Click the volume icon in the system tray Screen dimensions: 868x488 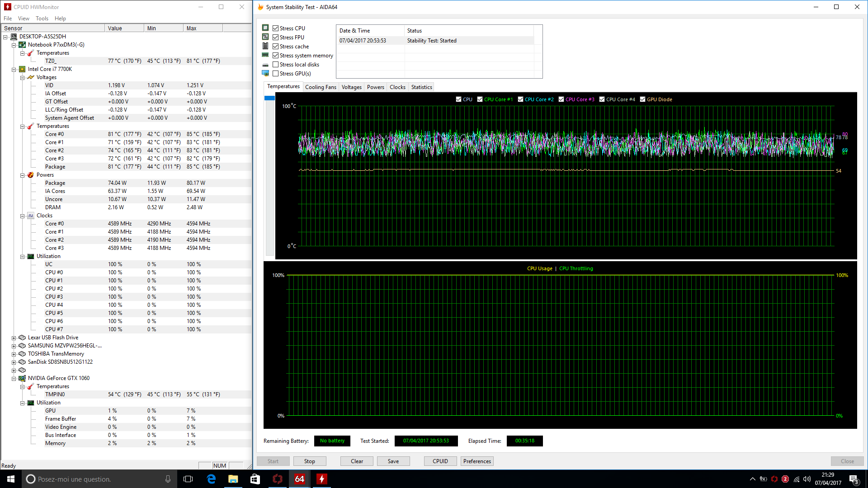(807, 479)
